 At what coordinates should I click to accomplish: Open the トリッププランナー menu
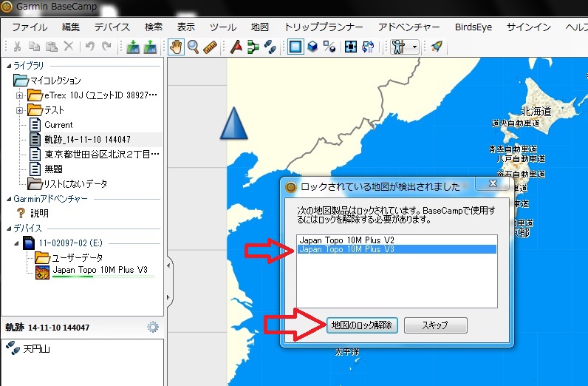(324, 27)
